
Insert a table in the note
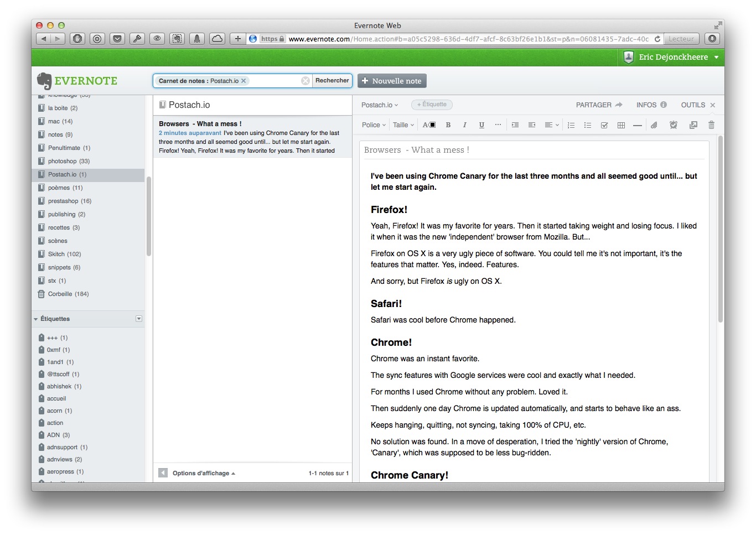(x=621, y=125)
